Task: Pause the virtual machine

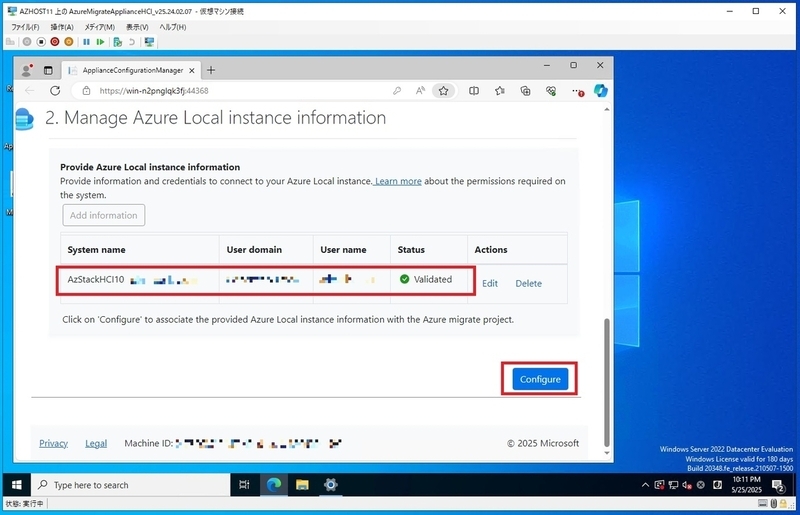Action: [86, 42]
